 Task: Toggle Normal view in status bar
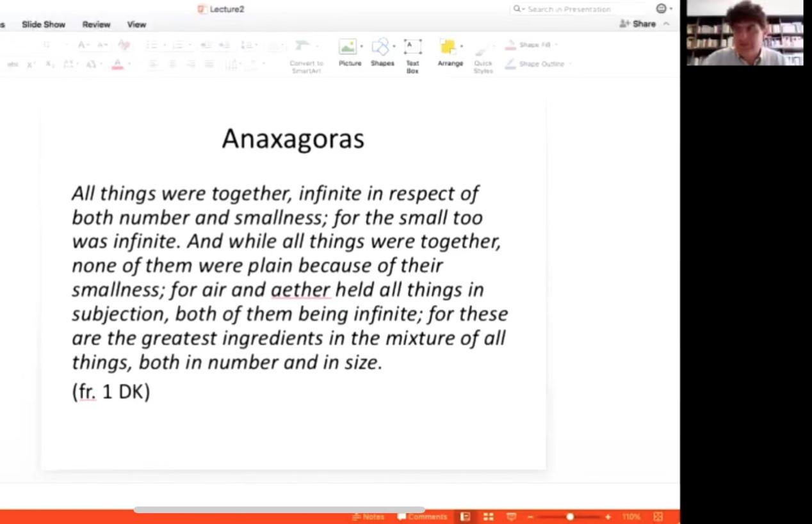tap(466, 517)
